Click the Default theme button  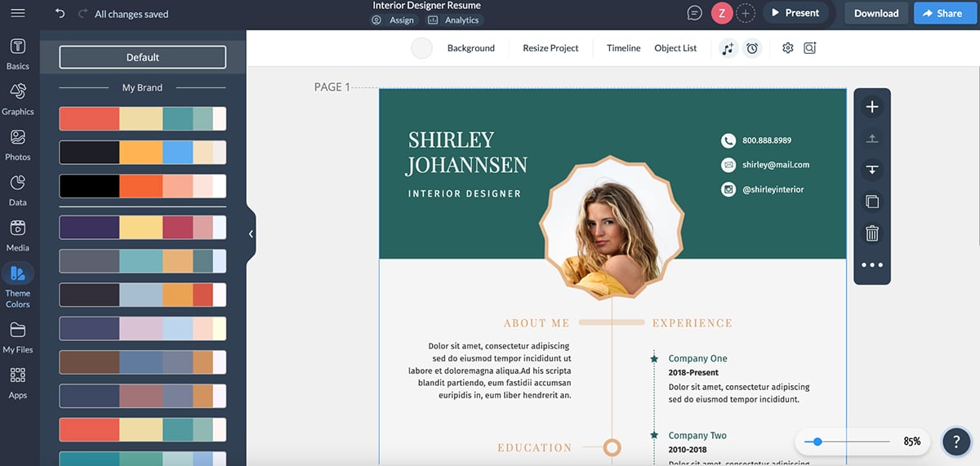(142, 57)
